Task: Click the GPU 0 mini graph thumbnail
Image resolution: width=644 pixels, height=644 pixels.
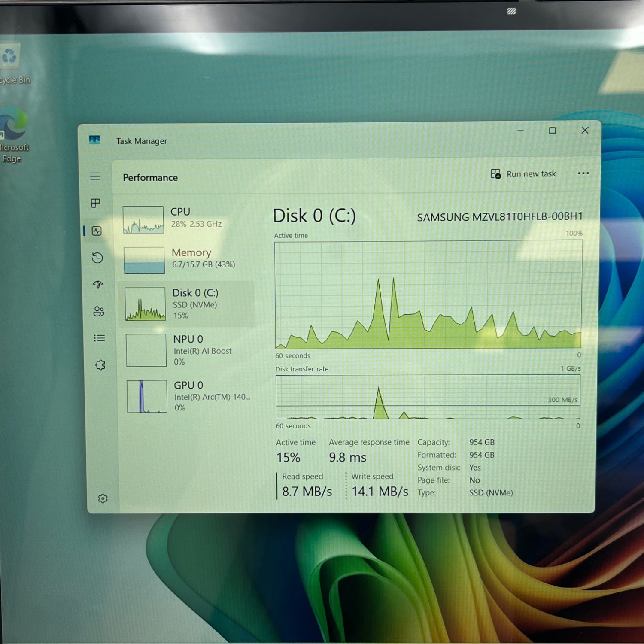Action: coord(147,396)
